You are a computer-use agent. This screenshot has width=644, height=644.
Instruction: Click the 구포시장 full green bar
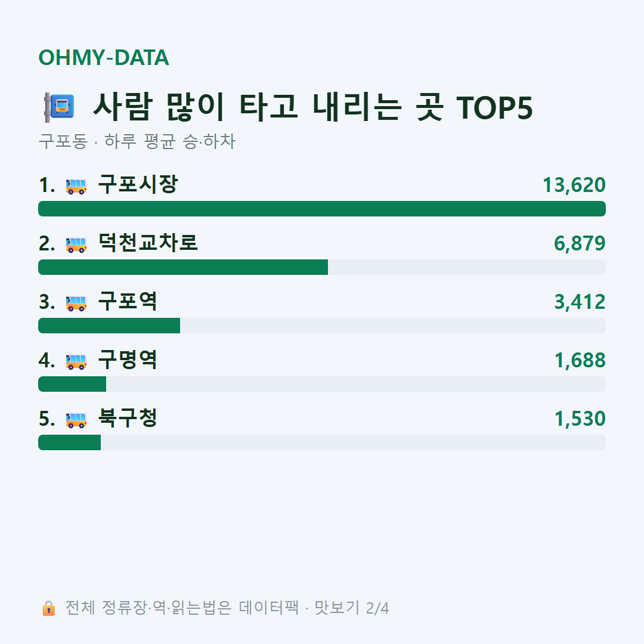[322, 209]
